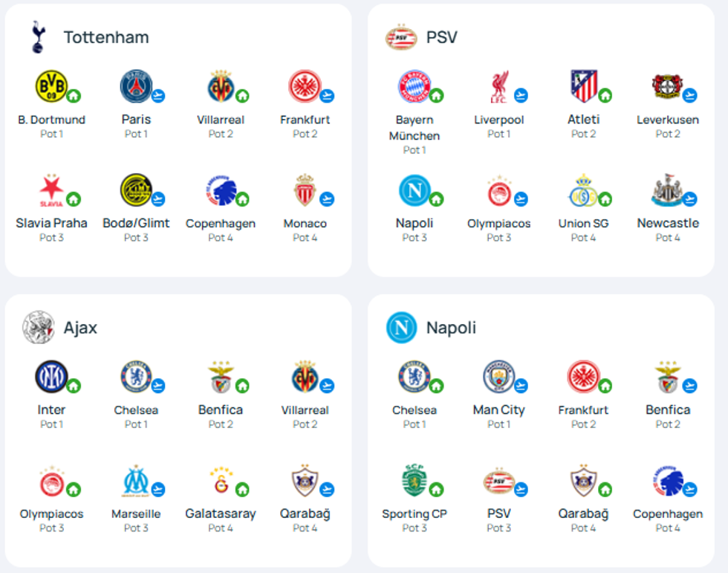Click the Paris crest in the Tottenham card
Viewport: 728px width, 573px height.
pos(136,86)
